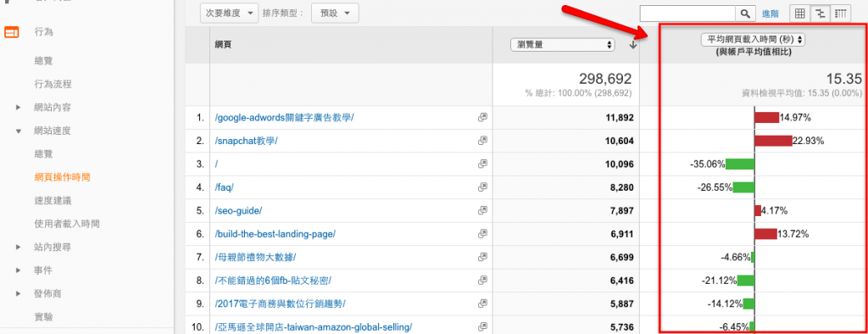Click the 網頁 column header

pyautogui.click(x=223, y=45)
